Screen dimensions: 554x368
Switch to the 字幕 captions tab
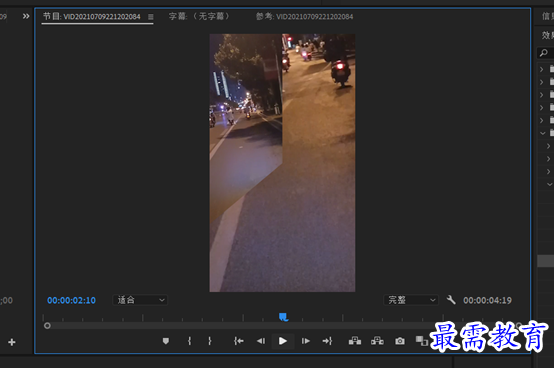coord(199,16)
